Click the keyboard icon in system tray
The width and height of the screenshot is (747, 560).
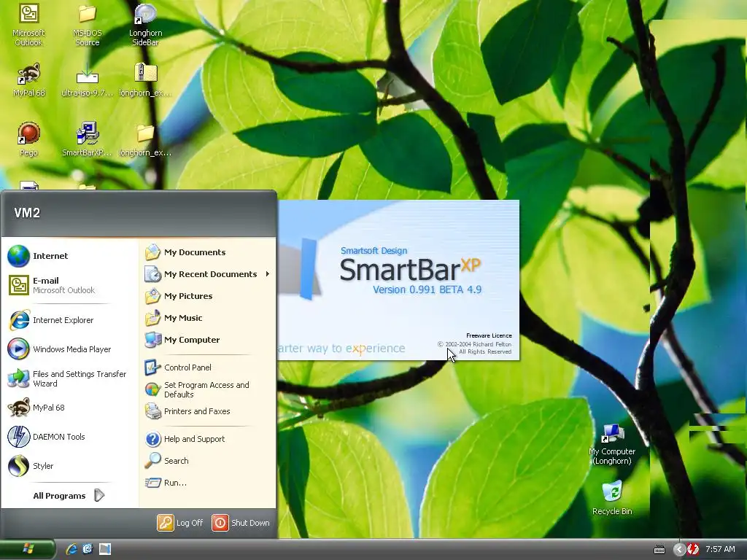click(659, 550)
